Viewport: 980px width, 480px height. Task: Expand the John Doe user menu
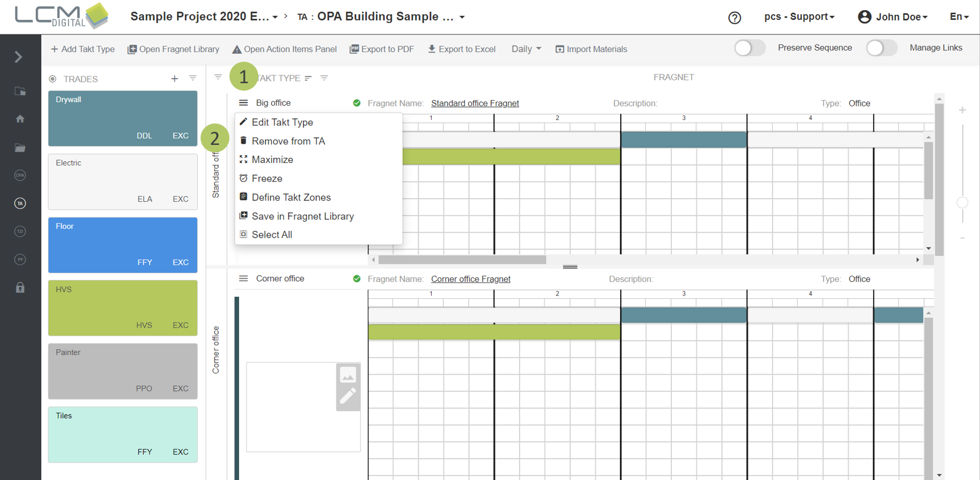893,17
